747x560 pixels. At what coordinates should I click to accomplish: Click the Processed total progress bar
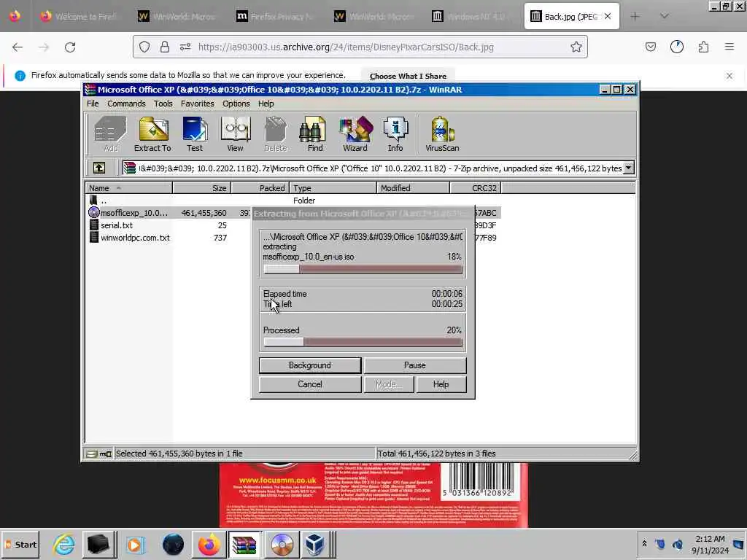point(363,342)
